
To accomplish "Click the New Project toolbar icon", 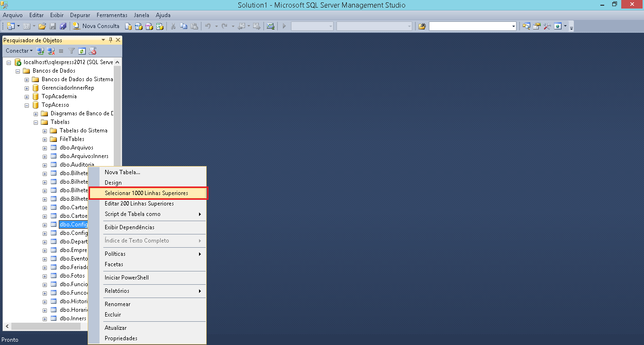I will pos(11,26).
